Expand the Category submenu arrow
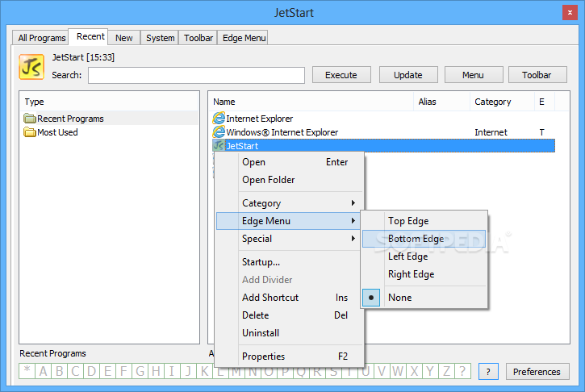Viewport: 585px width, 392px height. [x=353, y=203]
